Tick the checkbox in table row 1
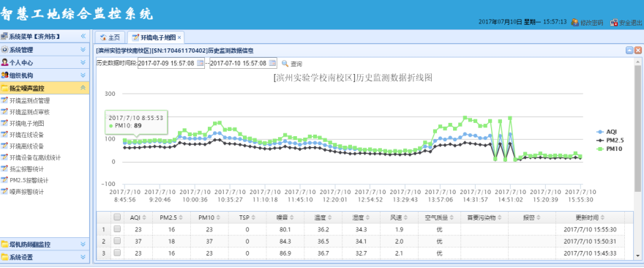 117,229
